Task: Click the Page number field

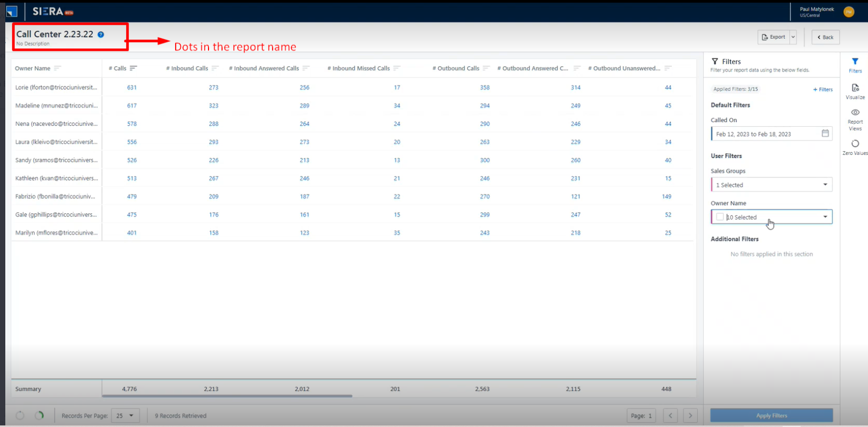Action: pyautogui.click(x=641, y=415)
